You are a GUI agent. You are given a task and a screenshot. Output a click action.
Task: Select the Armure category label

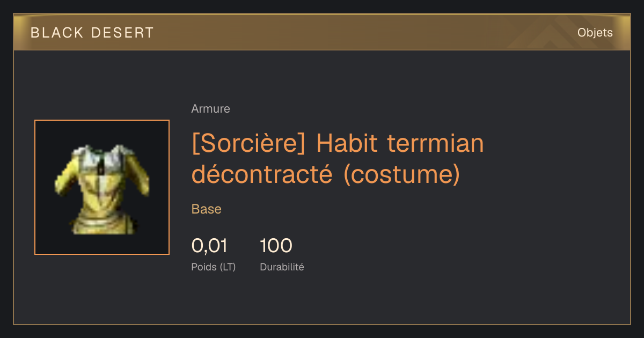210,109
